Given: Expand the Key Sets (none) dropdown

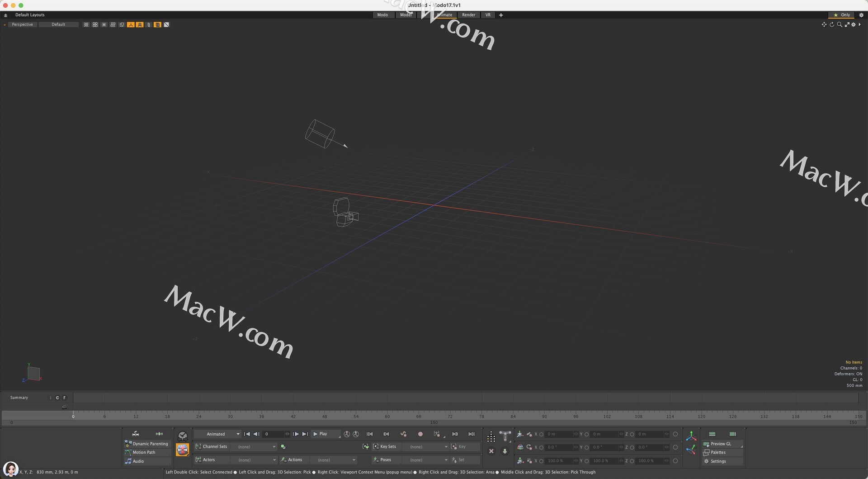Looking at the screenshot, I should pyautogui.click(x=426, y=447).
